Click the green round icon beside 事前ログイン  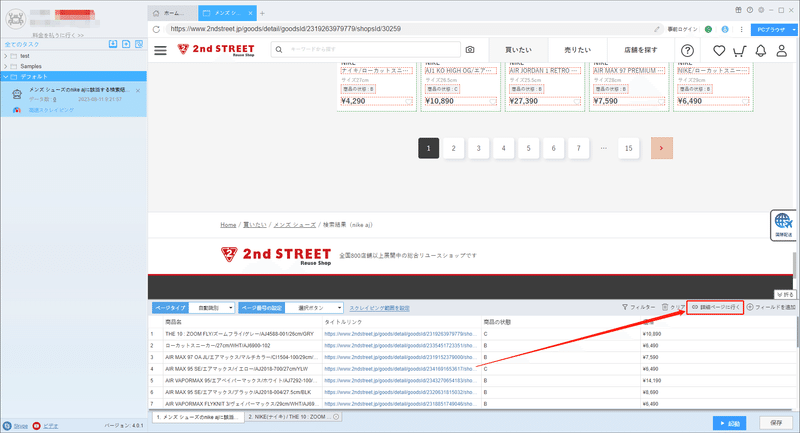[708, 29]
